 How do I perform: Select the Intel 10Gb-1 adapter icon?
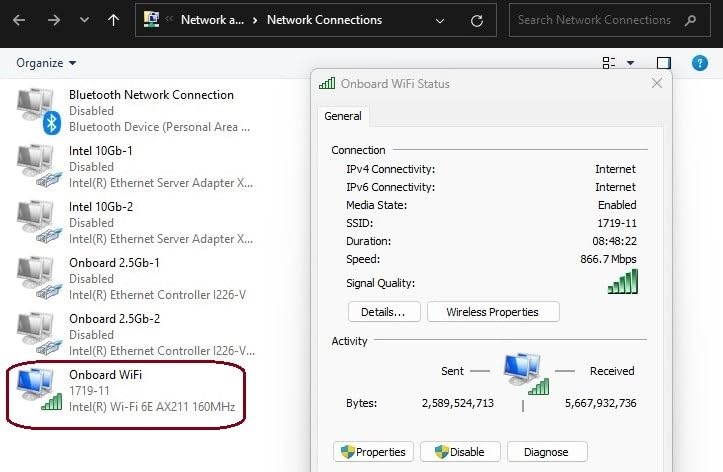click(39, 166)
